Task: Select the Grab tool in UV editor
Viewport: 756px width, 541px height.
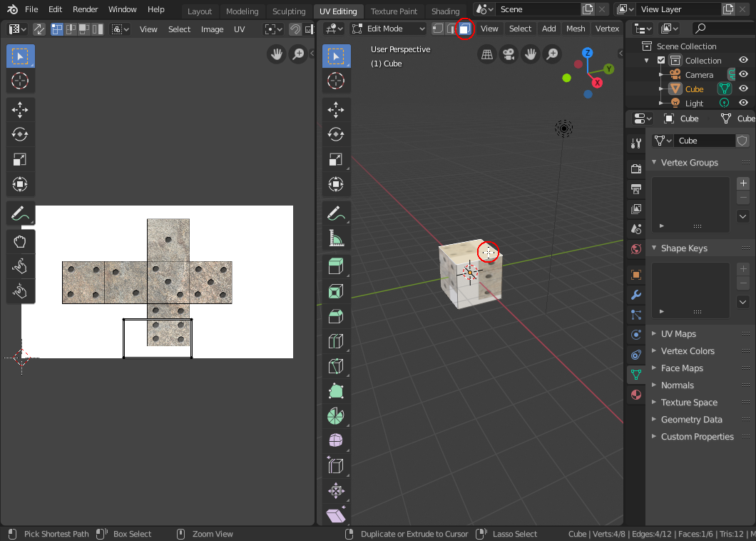Action: tap(20, 241)
